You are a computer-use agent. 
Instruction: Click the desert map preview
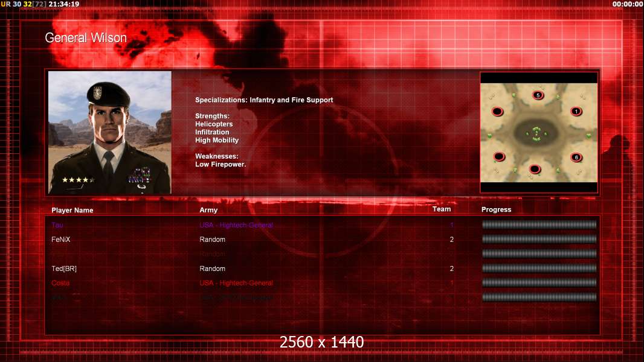pos(539,133)
